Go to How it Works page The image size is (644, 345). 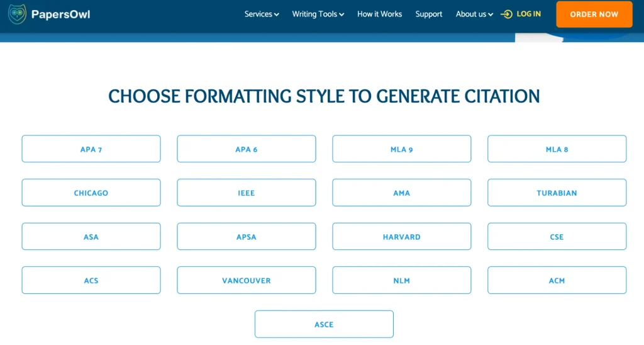[x=379, y=14]
